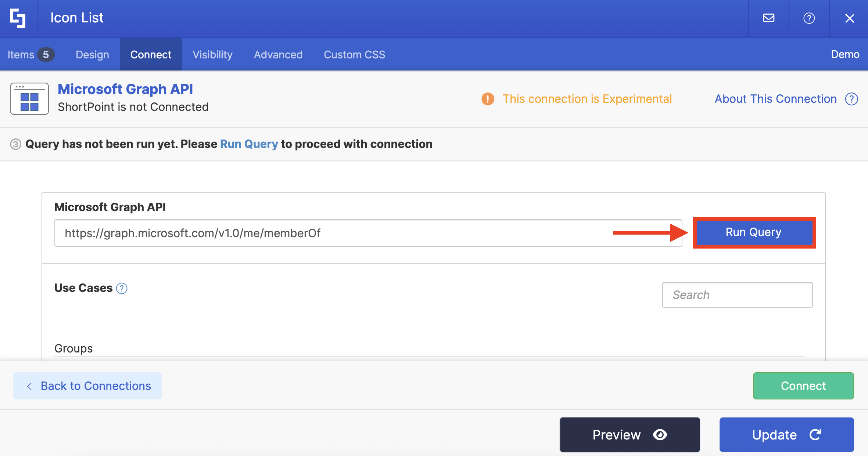The height and width of the screenshot is (456, 868).
Task: Focus the Use Cases search box
Action: point(737,295)
